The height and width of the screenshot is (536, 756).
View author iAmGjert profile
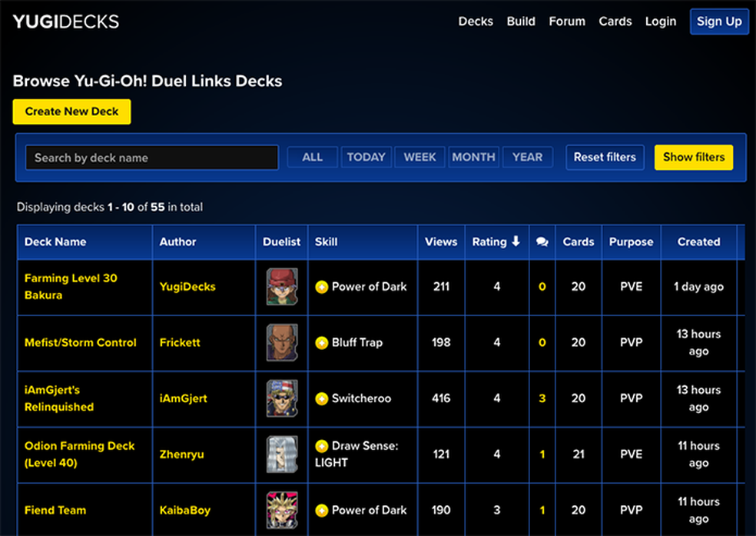[x=183, y=398]
